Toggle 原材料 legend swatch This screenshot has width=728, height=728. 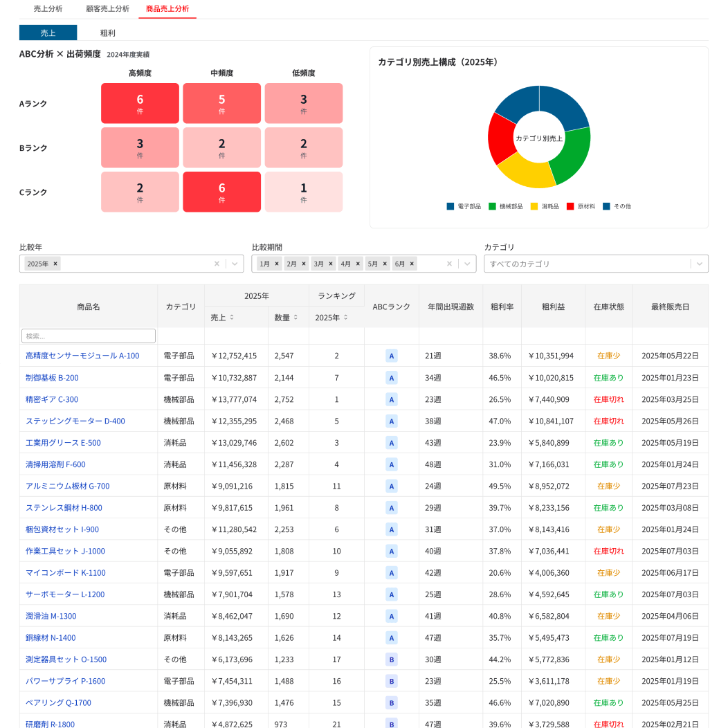[x=571, y=206]
